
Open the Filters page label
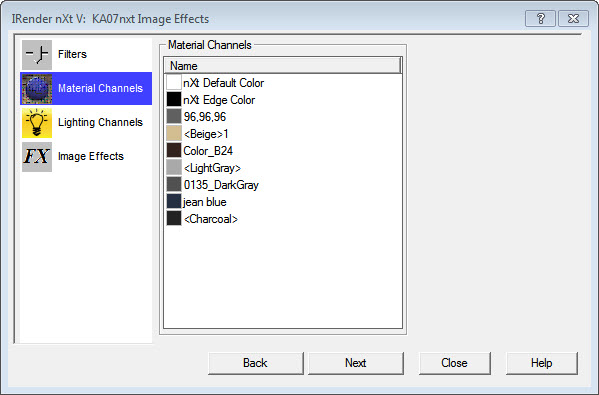[x=72, y=54]
